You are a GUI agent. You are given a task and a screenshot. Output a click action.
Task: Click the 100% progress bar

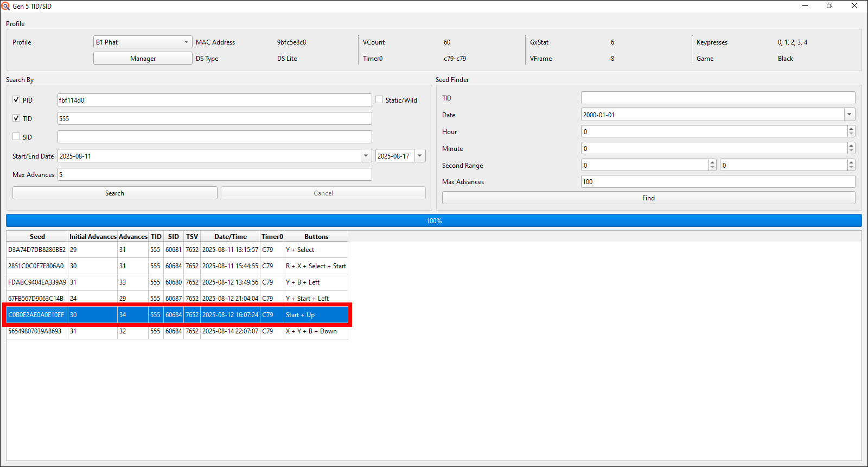433,221
